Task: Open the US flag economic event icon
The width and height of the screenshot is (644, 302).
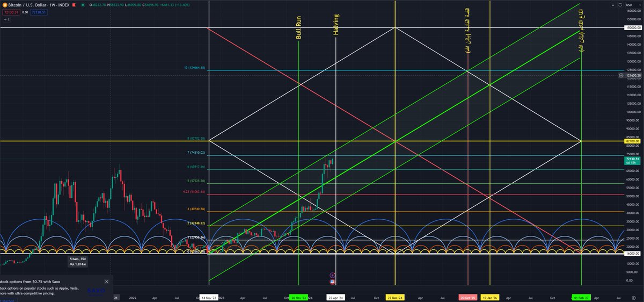Action: (x=333, y=281)
